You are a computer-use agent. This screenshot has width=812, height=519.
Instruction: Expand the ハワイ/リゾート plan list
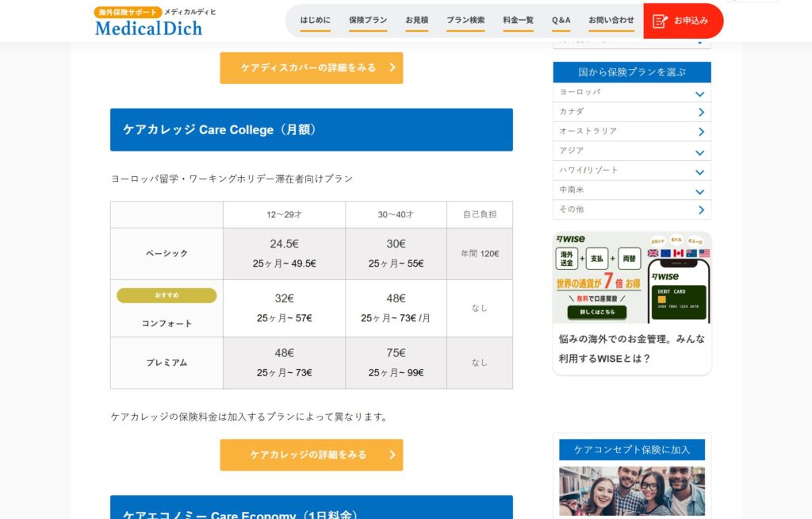coord(700,171)
